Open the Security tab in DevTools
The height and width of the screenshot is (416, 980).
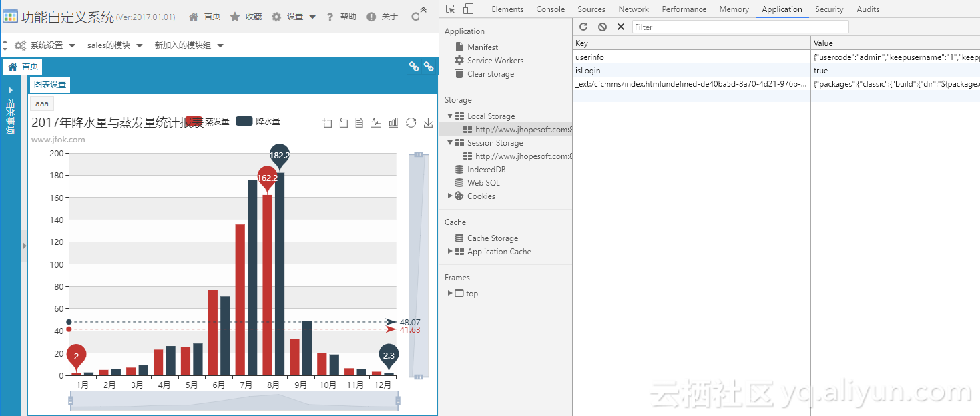(x=829, y=9)
